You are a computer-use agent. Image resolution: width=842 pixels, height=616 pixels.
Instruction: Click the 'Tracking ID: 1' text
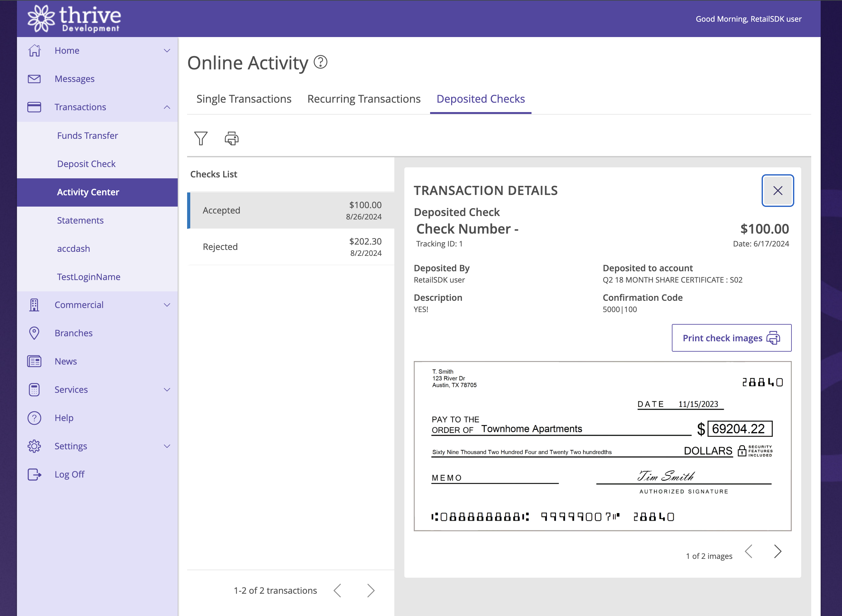(439, 244)
